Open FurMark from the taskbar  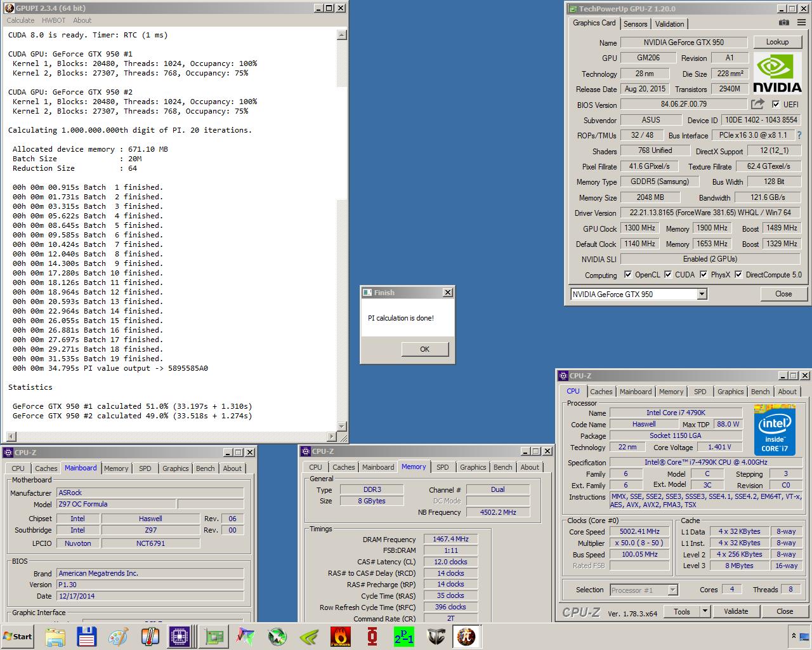(341, 636)
